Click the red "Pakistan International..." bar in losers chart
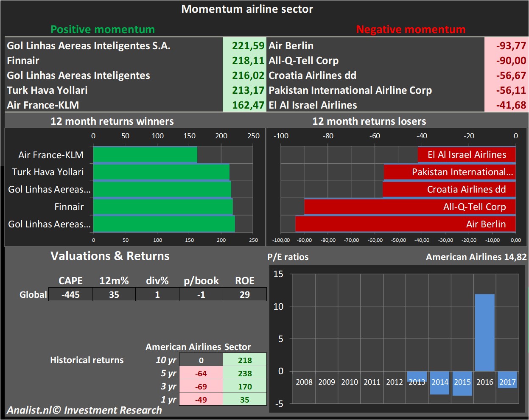 pyautogui.click(x=450, y=172)
